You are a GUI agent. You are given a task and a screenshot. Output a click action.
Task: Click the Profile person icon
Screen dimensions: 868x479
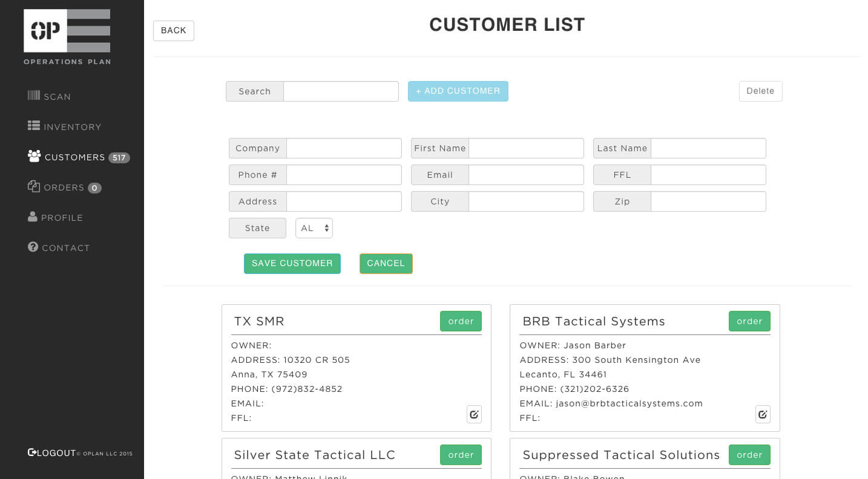click(x=33, y=217)
